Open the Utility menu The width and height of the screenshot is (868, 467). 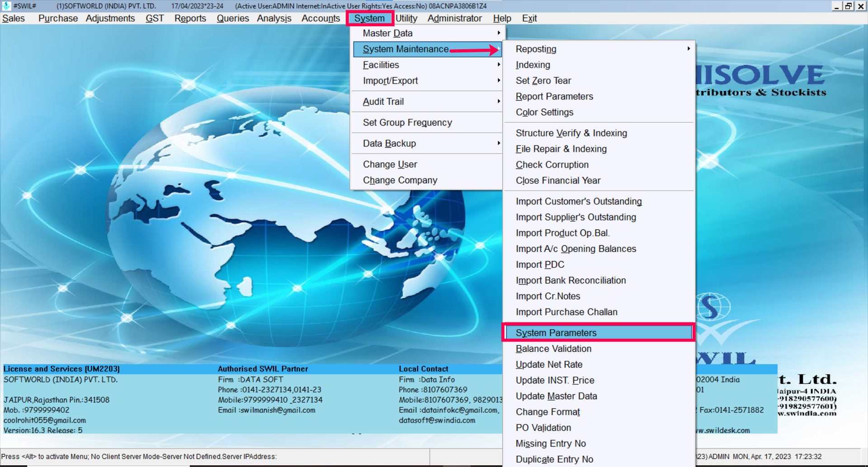click(x=406, y=19)
